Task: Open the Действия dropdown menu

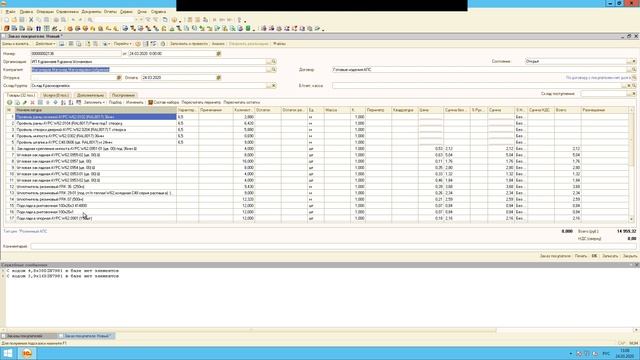Action: [45, 44]
